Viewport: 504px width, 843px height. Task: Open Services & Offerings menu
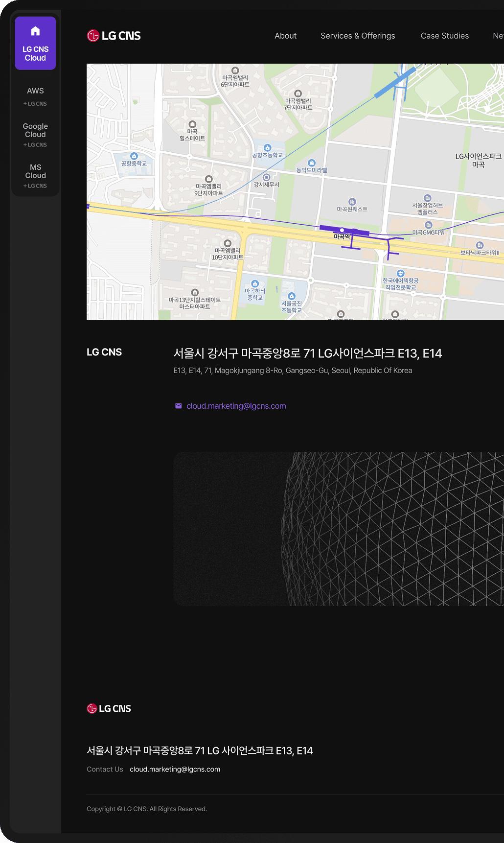click(358, 36)
